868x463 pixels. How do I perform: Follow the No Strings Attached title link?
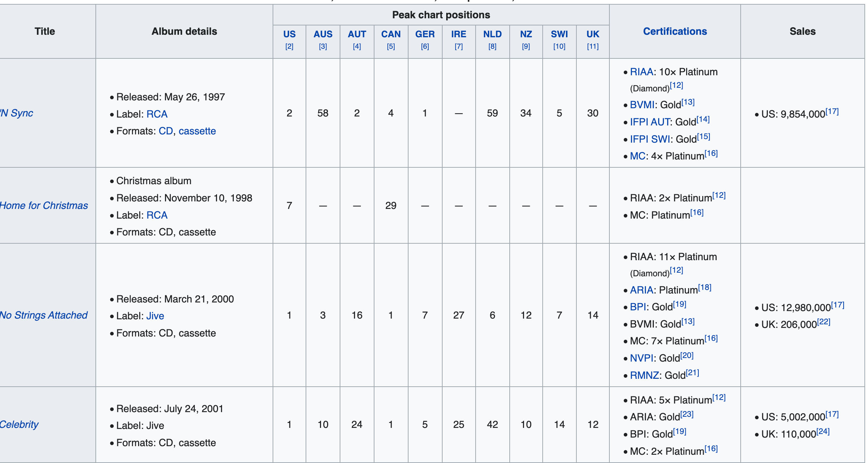click(44, 315)
